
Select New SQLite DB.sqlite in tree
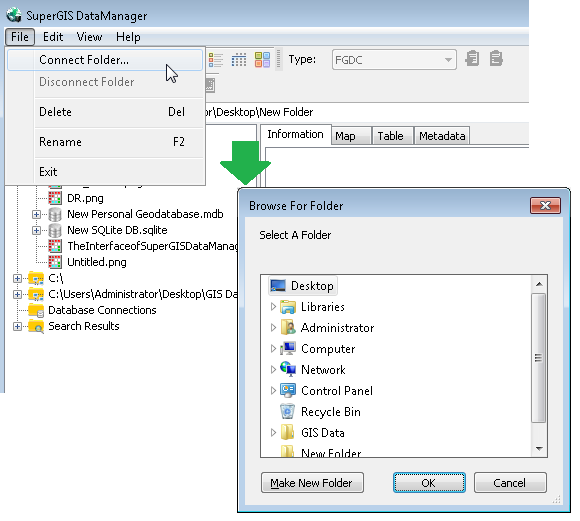pyautogui.click(x=117, y=230)
